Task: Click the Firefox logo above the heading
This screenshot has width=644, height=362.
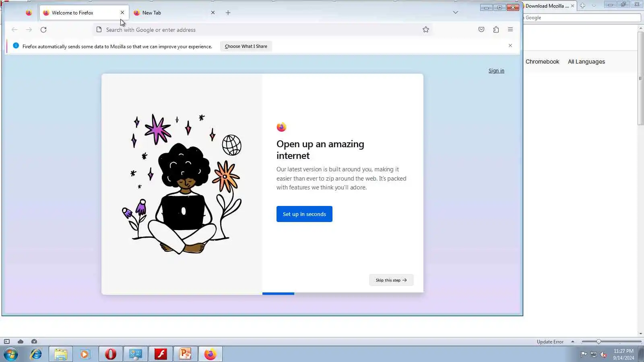Action: click(x=281, y=127)
